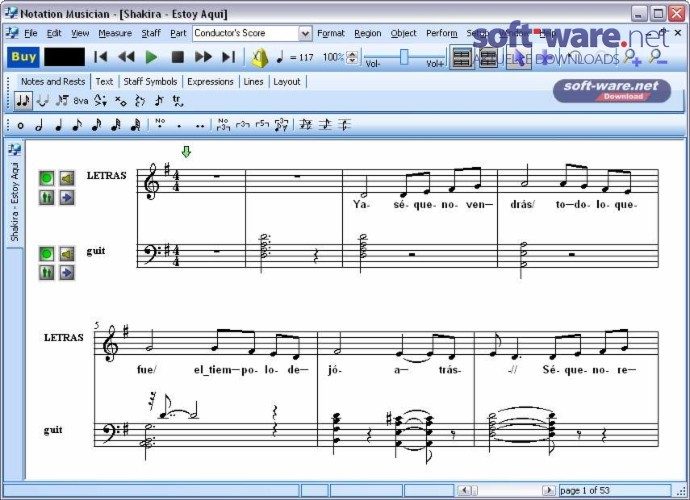Select the accent marks palette icon
The height and width of the screenshot is (500, 690).
(101, 101)
